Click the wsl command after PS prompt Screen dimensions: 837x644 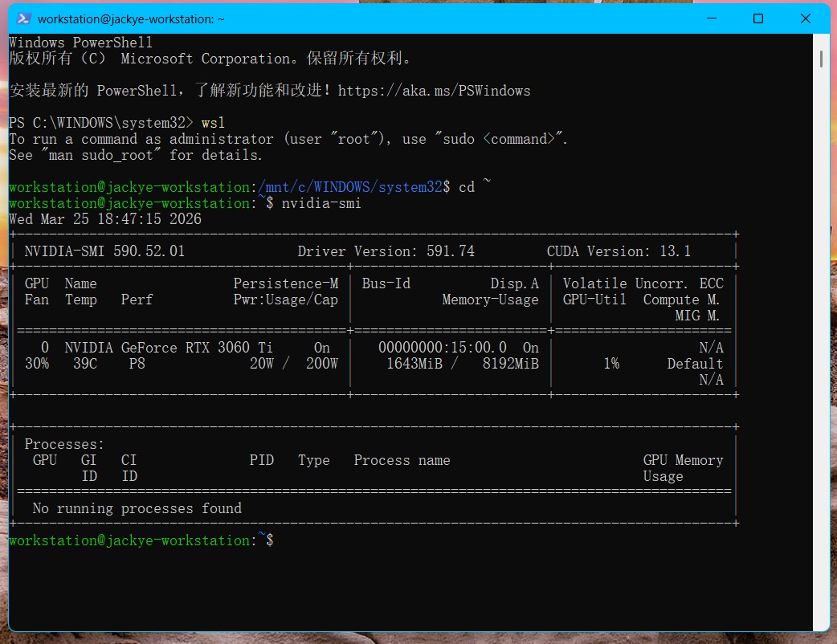click(213, 123)
